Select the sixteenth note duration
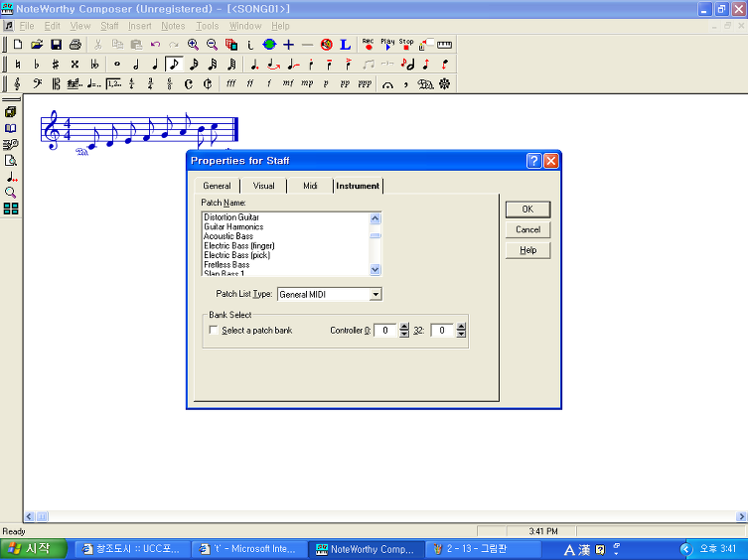Screen dimensions: 748x560 point(193,64)
